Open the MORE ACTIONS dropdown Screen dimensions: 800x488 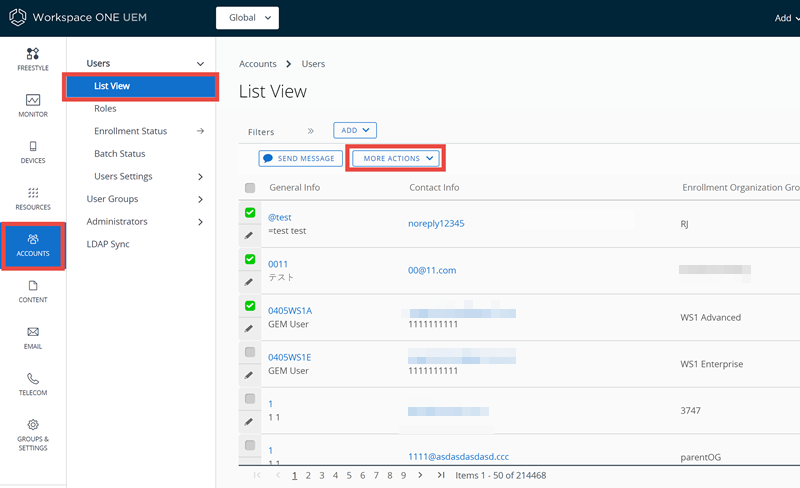pyautogui.click(x=396, y=158)
